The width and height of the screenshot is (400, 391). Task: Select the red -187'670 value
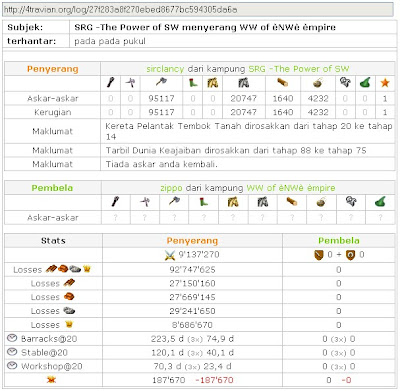point(214,380)
